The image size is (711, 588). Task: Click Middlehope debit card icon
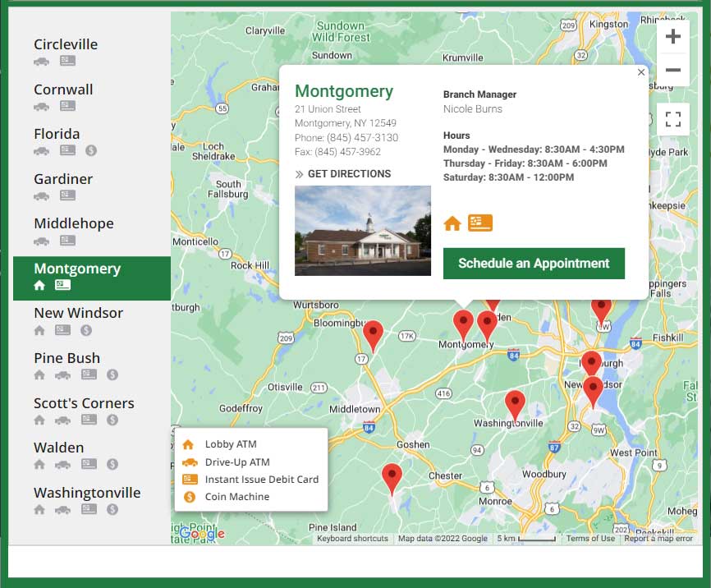(x=67, y=240)
